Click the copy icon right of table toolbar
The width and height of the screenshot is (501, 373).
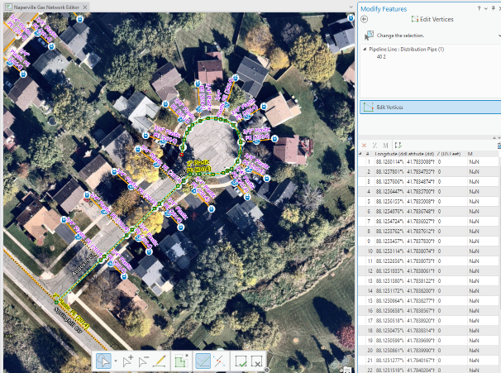[x=499, y=145]
